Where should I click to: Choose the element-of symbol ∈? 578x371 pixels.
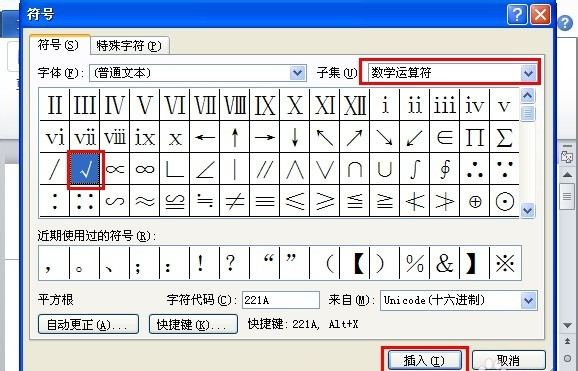click(x=445, y=137)
